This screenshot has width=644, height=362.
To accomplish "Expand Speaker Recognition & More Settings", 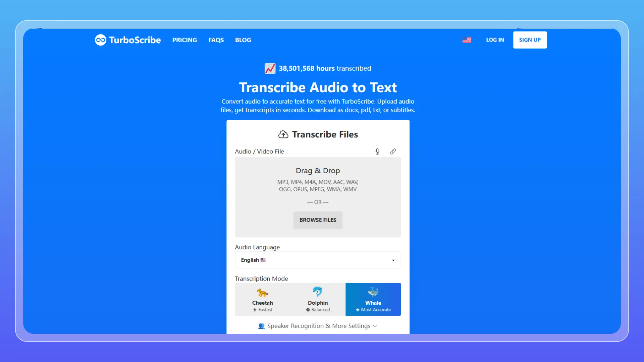I will click(318, 326).
